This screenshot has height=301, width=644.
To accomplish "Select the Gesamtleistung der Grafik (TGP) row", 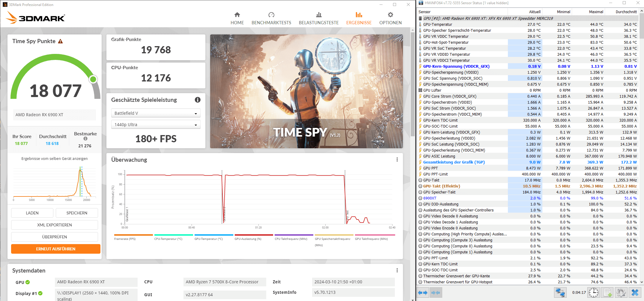I will click(528, 162).
